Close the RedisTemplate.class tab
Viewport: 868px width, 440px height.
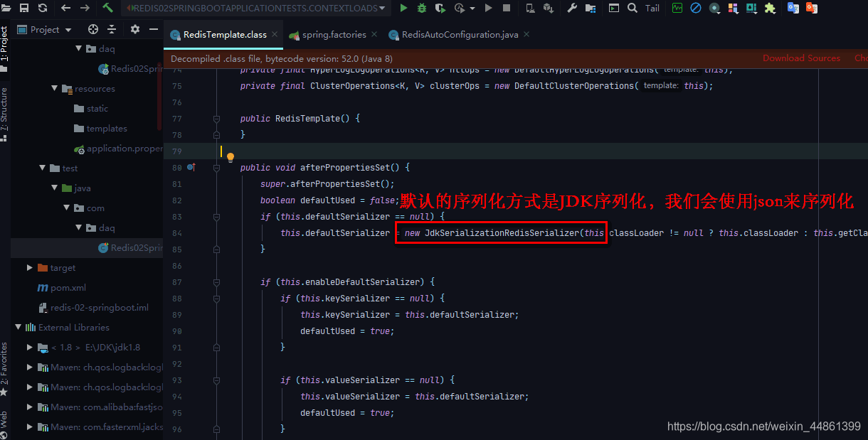(x=273, y=36)
